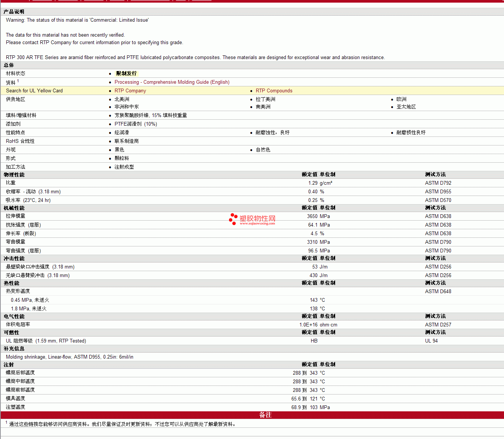Click the tensile modulus value 3650
Screen dimensions: 504x439
tap(312, 216)
